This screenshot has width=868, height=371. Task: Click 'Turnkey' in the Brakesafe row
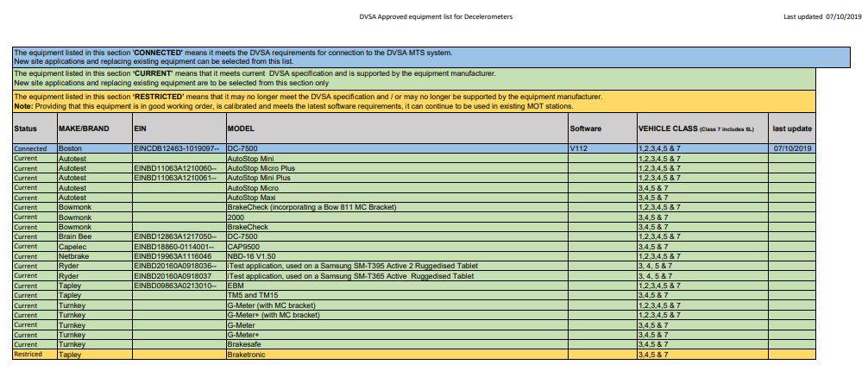tap(72, 344)
